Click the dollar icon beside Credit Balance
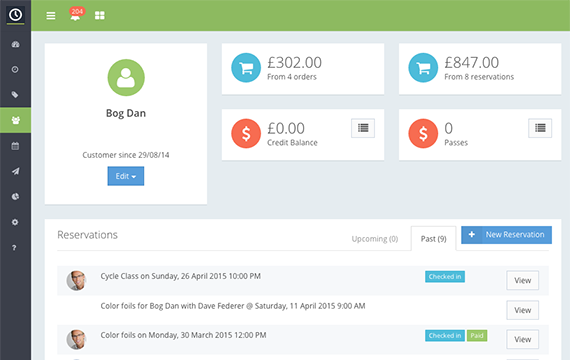Viewport: 570px width, 360px height. (x=246, y=133)
